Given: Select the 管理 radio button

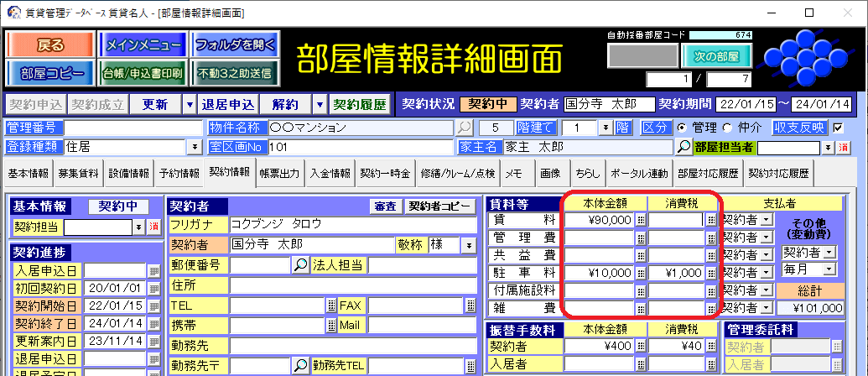Looking at the screenshot, I should (x=680, y=128).
